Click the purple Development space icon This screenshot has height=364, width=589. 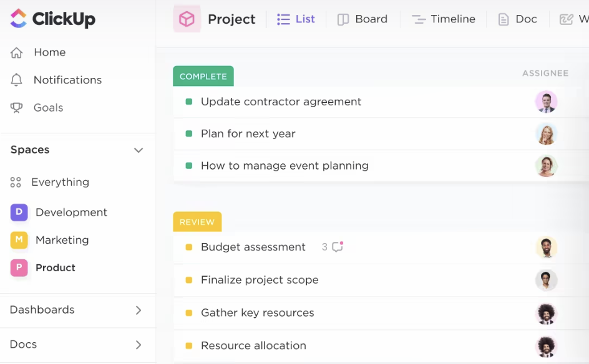(x=19, y=213)
